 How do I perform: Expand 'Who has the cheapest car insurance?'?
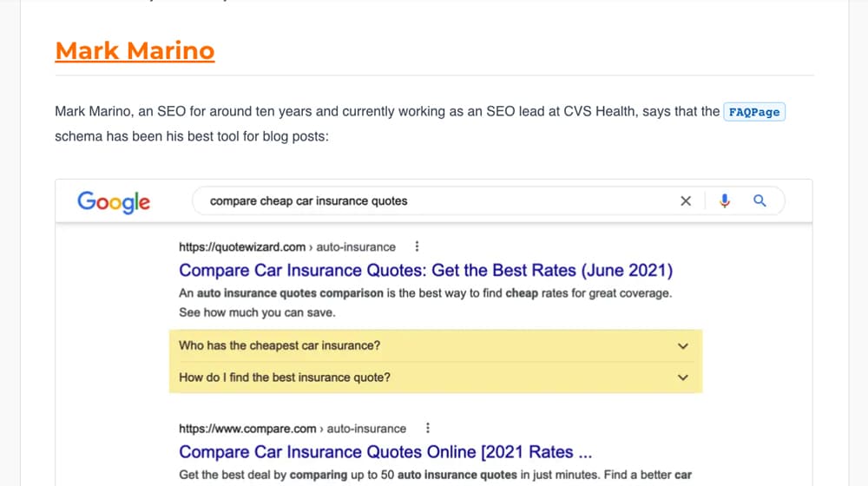436,346
